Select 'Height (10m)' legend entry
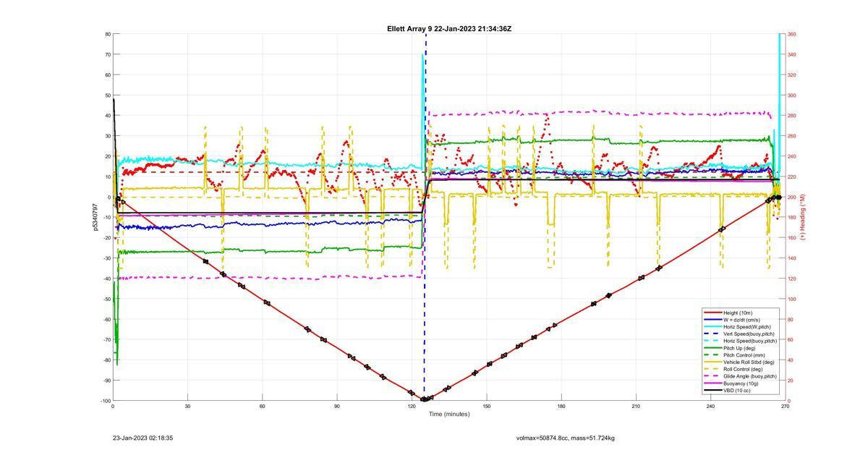 point(739,313)
